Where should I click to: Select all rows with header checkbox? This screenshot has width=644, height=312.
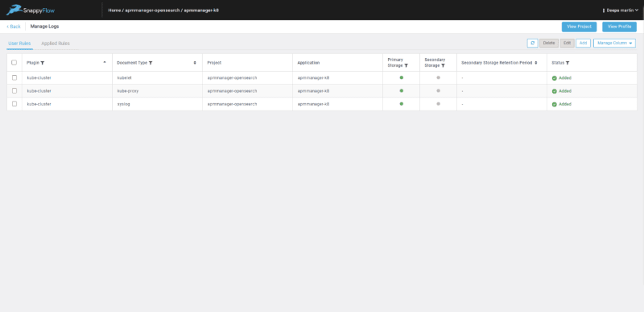pos(14,63)
